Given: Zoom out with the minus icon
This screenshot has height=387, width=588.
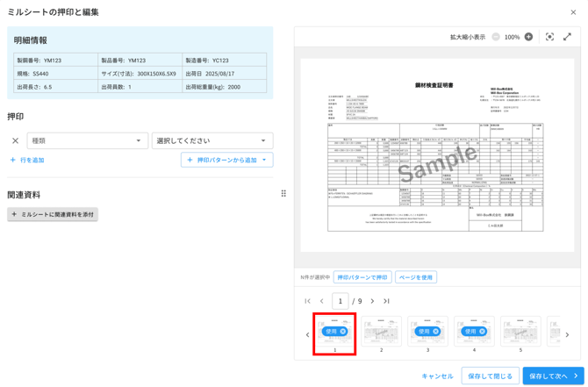Looking at the screenshot, I should pos(496,37).
